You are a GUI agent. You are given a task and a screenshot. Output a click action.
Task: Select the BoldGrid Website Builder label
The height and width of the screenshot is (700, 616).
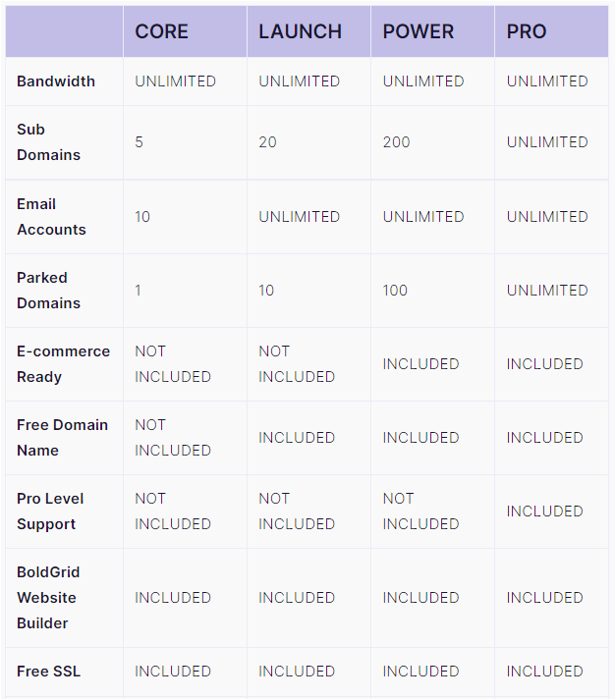pos(48,597)
